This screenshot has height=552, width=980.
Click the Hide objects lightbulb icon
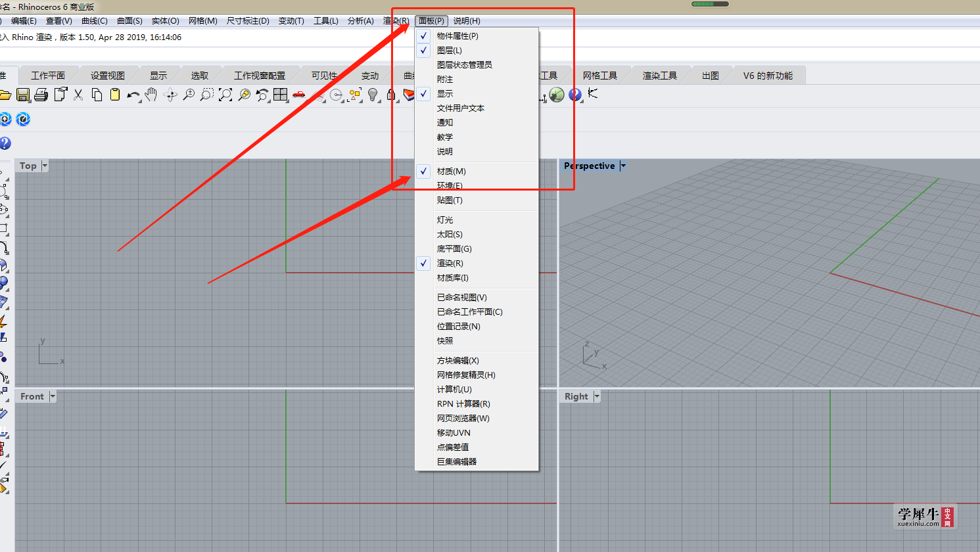point(373,95)
